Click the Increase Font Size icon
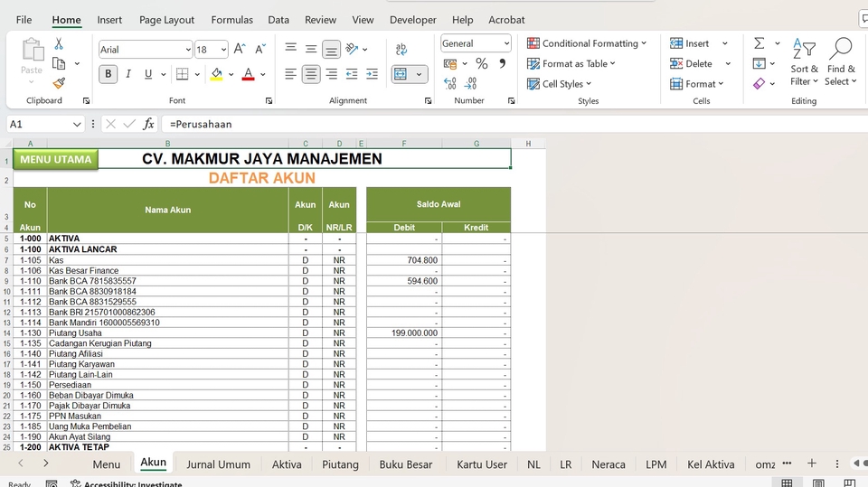 coord(240,49)
